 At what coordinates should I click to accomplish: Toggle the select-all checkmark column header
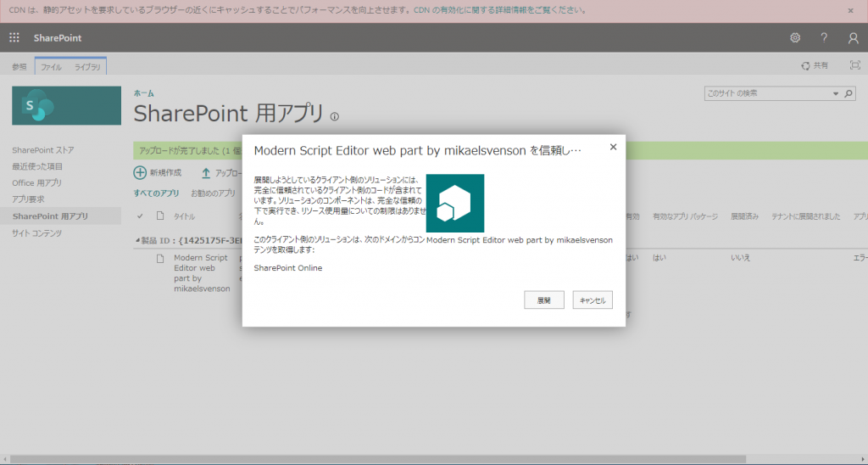140,216
